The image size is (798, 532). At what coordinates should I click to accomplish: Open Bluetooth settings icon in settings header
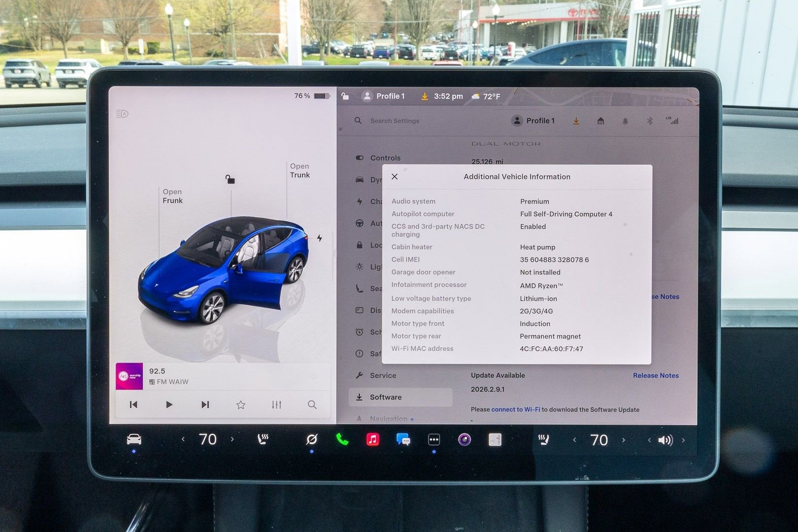[x=649, y=121]
